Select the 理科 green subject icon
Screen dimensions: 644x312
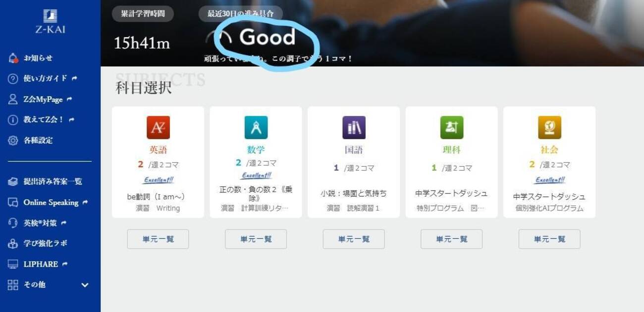pos(452,127)
